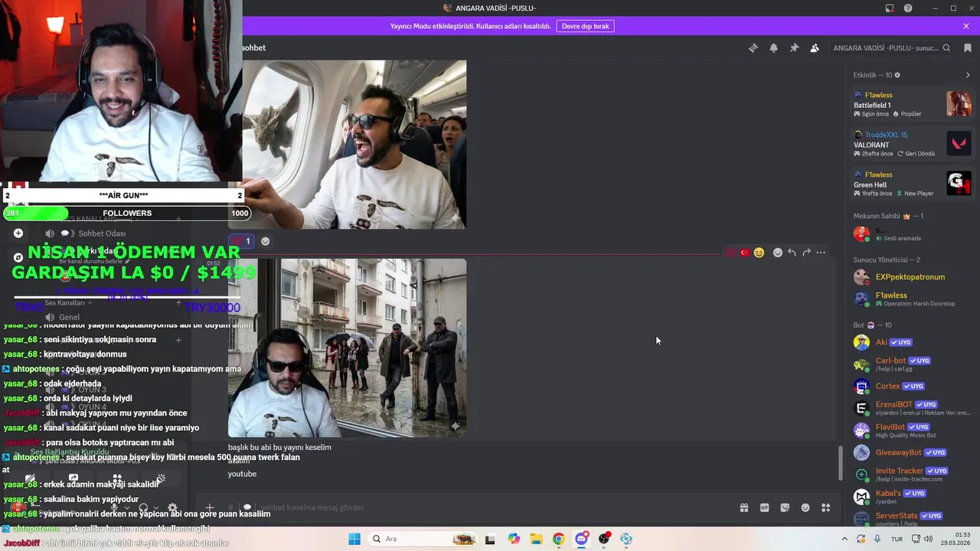Open F1awless Battlefield 1 activity card

click(913, 104)
